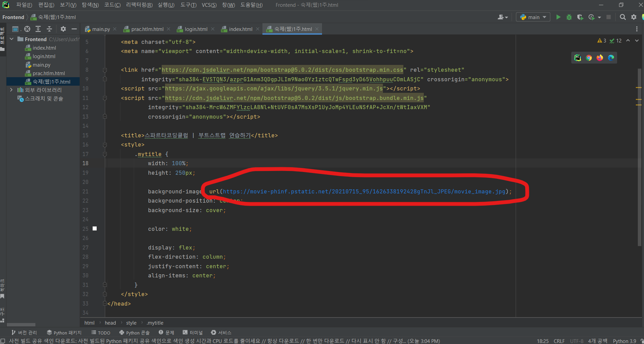Open Project view mode dropdown
The height and width of the screenshot is (344, 644).
coord(16,29)
